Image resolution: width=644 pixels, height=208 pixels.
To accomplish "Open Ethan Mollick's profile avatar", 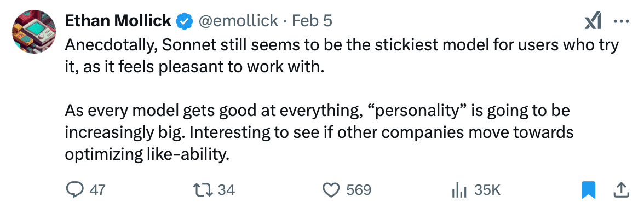I will tap(33, 32).
